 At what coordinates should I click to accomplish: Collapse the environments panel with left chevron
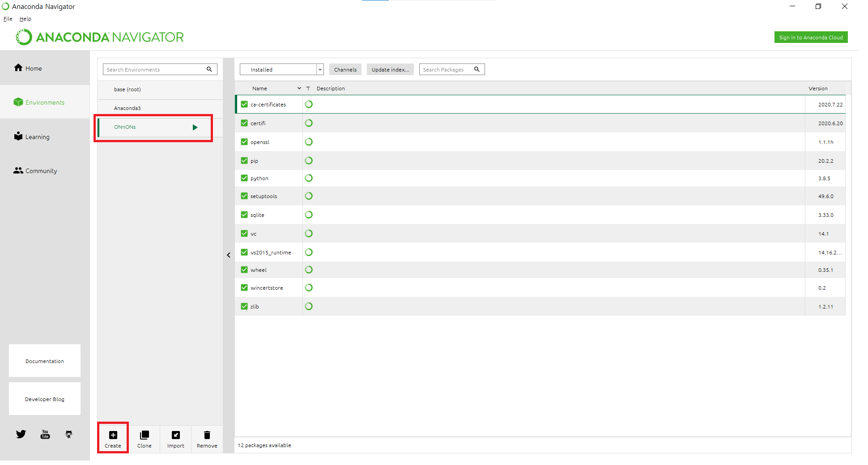pos(229,255)
